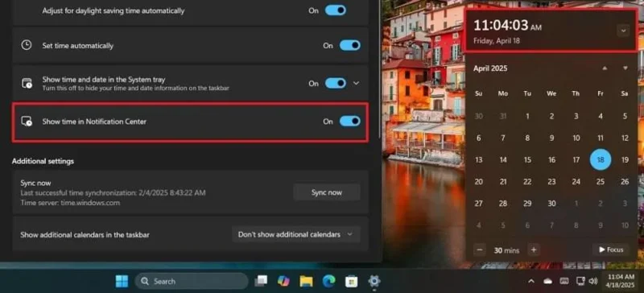Increase focus time with the plus button
Image resolution: width=644 pixels, height=293 pixels.
pos(534,250)
